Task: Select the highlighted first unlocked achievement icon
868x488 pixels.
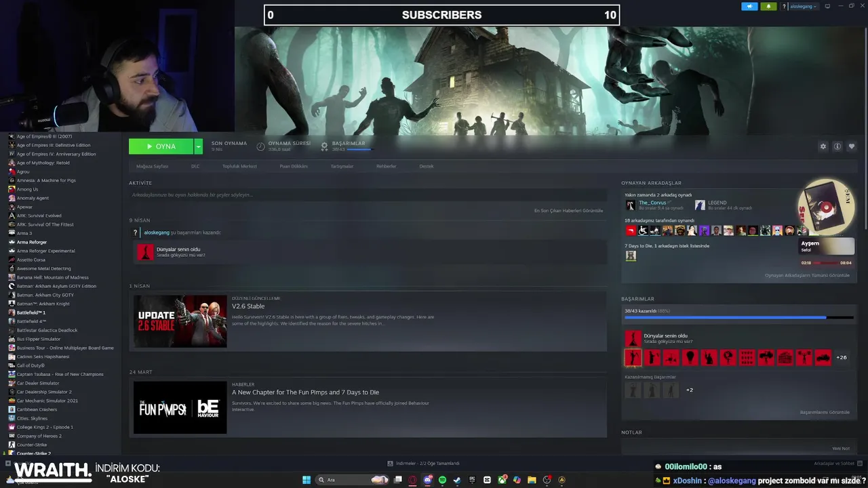Action: point(633,357)
